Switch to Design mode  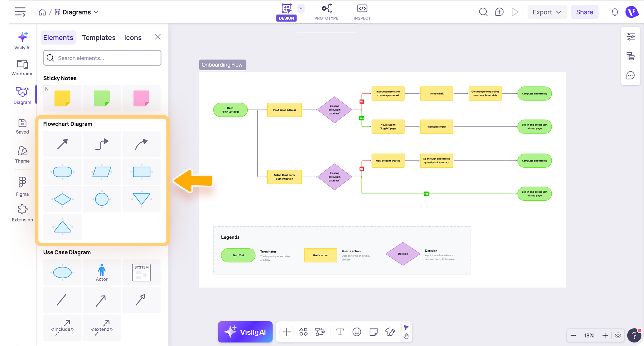pyautogui.click(x=286, y=12)
